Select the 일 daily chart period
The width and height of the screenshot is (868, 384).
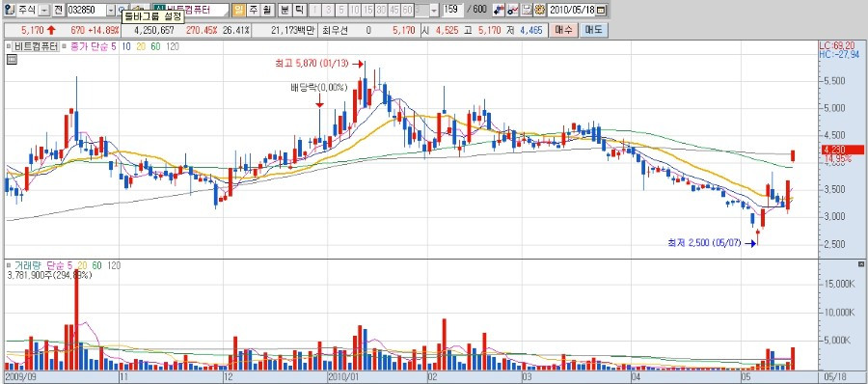[x=238, y=10]
